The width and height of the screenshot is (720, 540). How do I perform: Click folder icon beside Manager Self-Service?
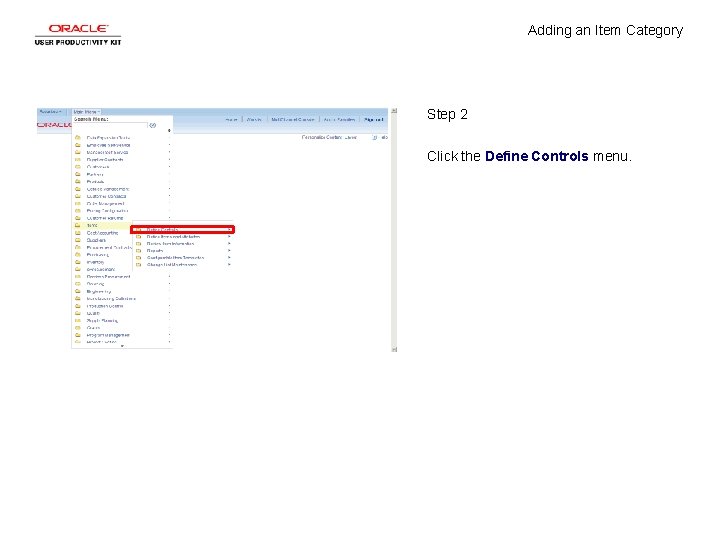(78, 152)
